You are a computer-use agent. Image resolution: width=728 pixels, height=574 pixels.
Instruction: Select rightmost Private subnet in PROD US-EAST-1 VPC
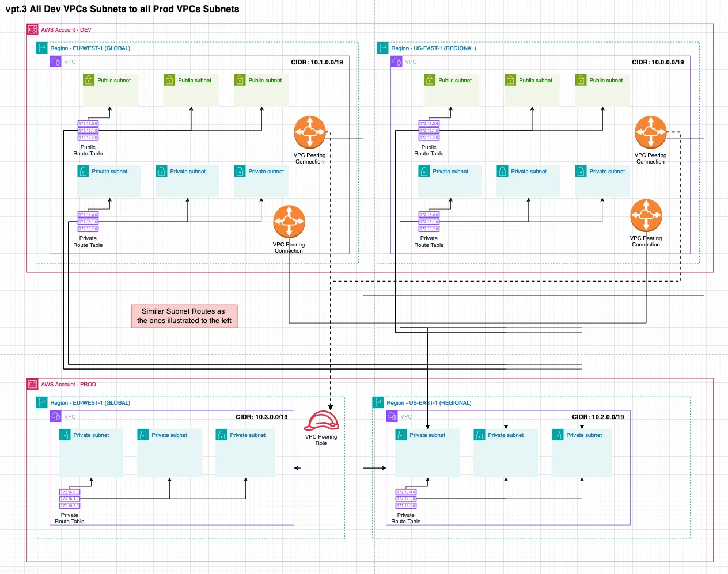tap(582, 453)
